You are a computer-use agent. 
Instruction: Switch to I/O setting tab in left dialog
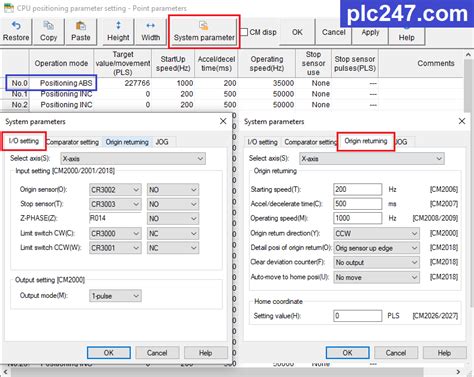pos(24,141)
